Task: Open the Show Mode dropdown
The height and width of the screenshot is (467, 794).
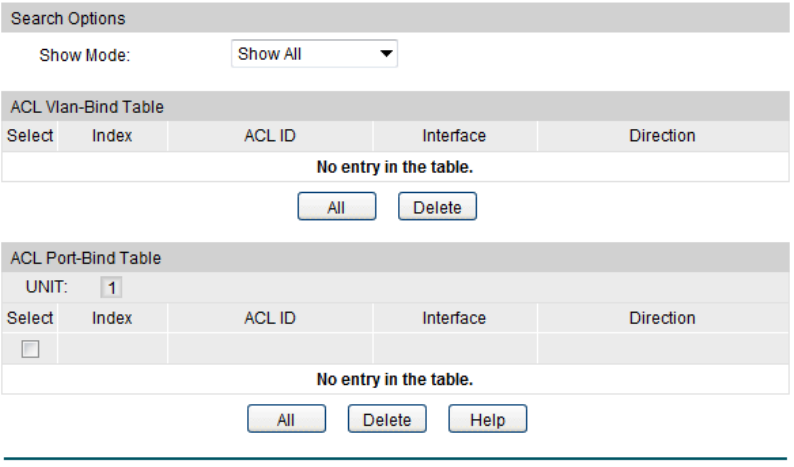Action: pyautogui.click(x=314, y=54)
